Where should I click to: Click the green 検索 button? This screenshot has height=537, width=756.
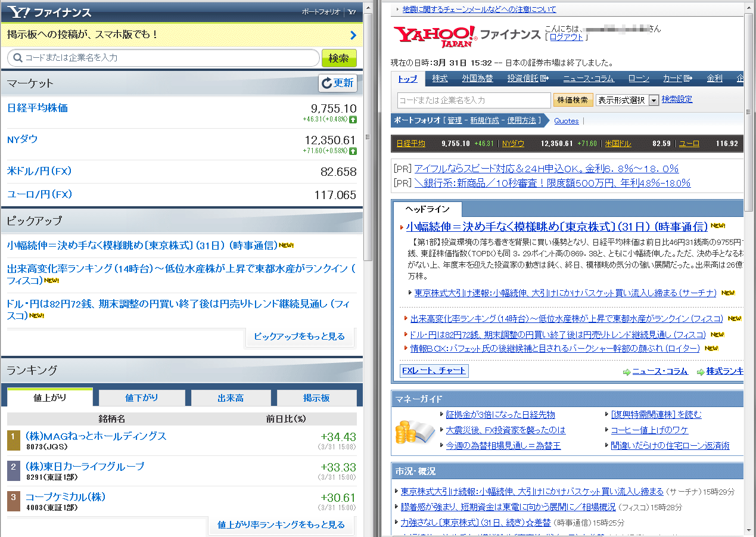(339, 58)
